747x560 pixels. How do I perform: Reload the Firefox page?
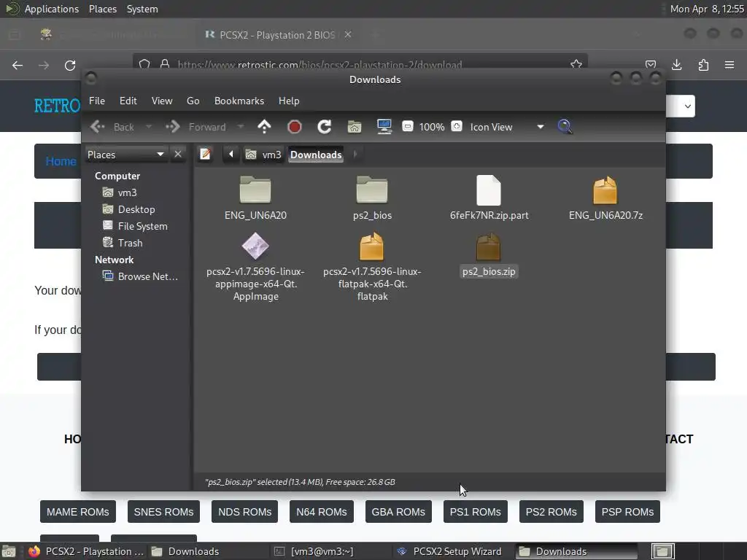click(70, 65)
